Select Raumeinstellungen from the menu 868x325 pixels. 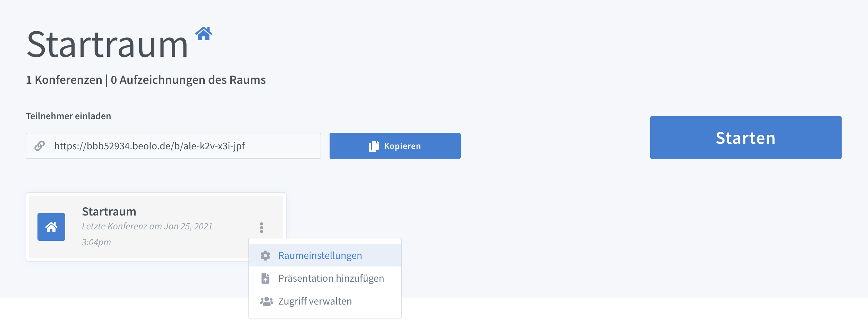tap(325, 255)
